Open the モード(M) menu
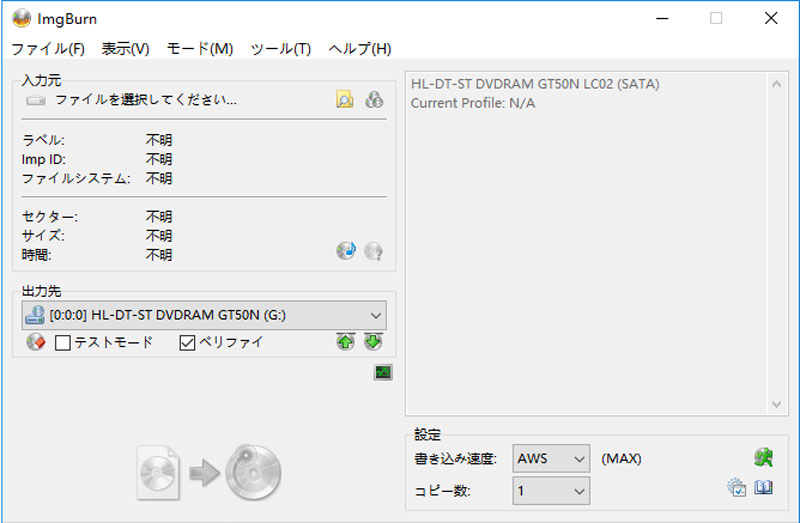This screenshot has height=523, width=800. 199,48
